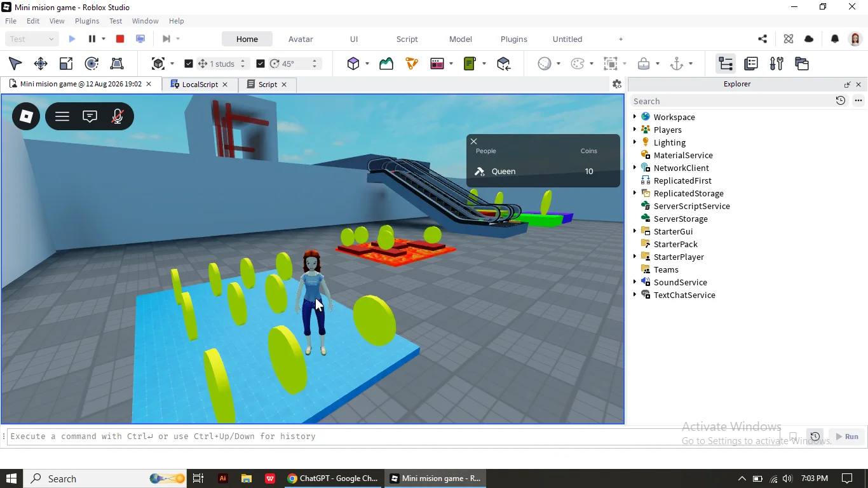This screenshot has width=868, height=488.
Task: Open Explorer filter history icon
Action: pyautogui.click(x=841, y=100)
